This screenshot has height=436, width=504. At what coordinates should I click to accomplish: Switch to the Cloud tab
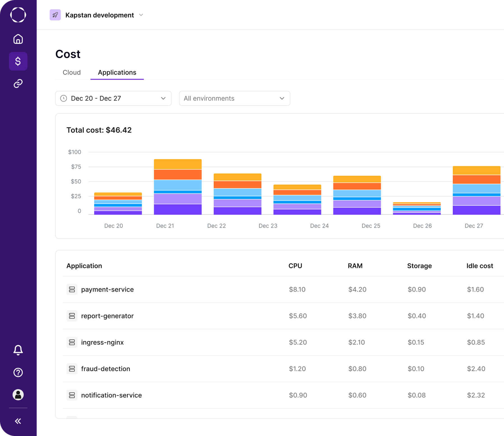(72, 72)
